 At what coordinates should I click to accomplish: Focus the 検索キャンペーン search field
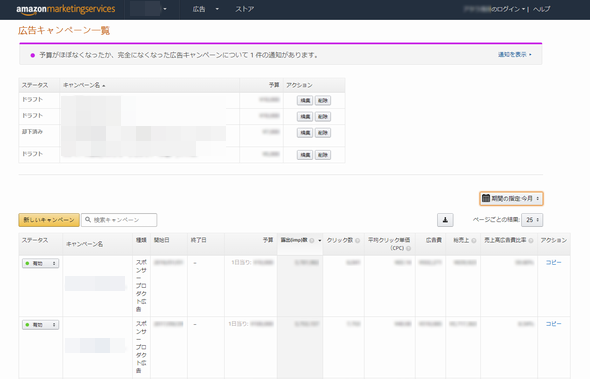[x=119, y=220]
